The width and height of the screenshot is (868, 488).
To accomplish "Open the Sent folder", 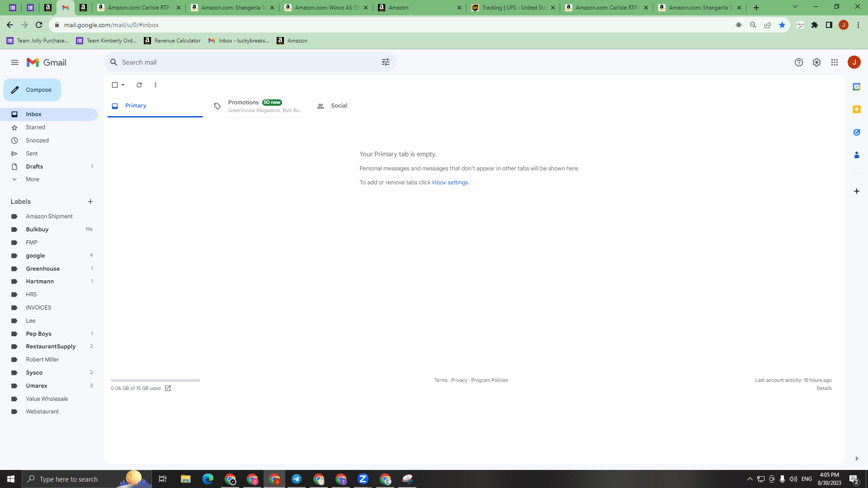I will click(x=49, y=154).
